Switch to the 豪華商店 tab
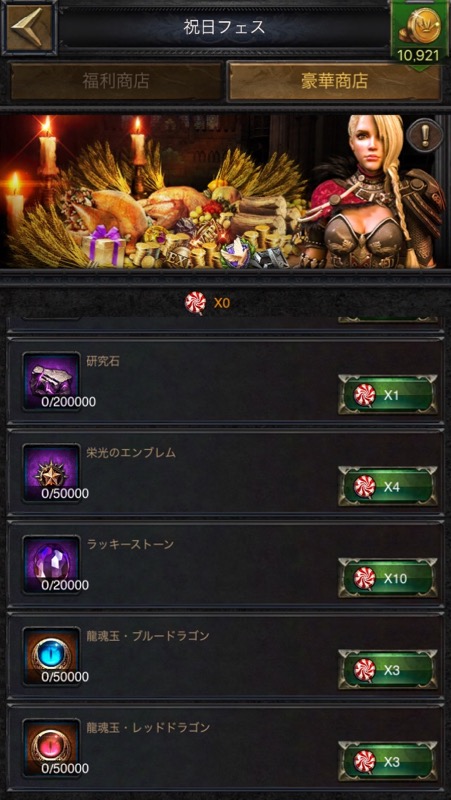This screenshot has height=800, width=451. 334,81
